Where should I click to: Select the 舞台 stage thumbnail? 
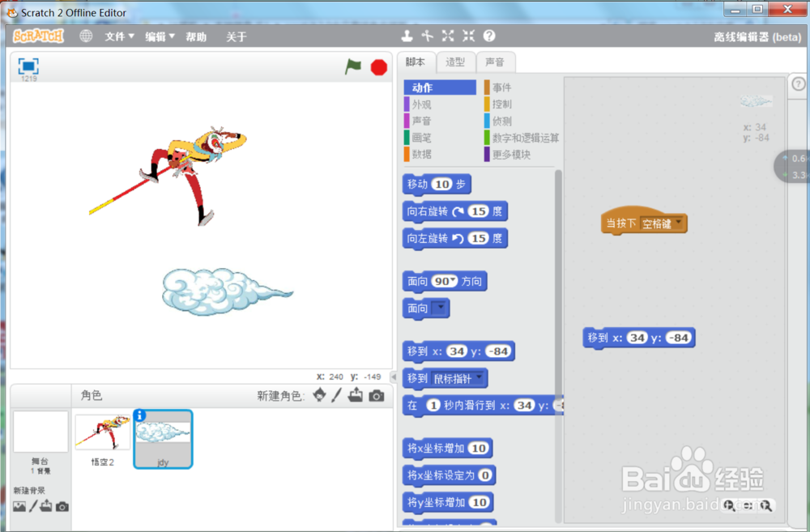40,432
